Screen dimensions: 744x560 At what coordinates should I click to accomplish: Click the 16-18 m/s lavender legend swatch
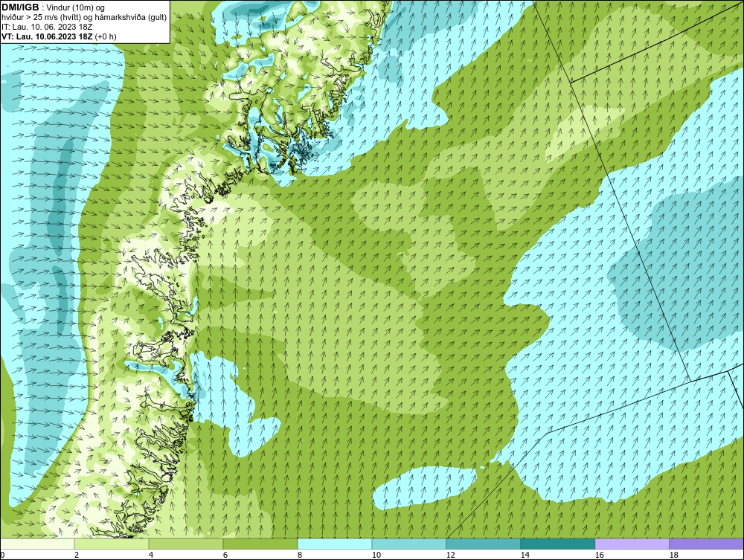point(632,544)
